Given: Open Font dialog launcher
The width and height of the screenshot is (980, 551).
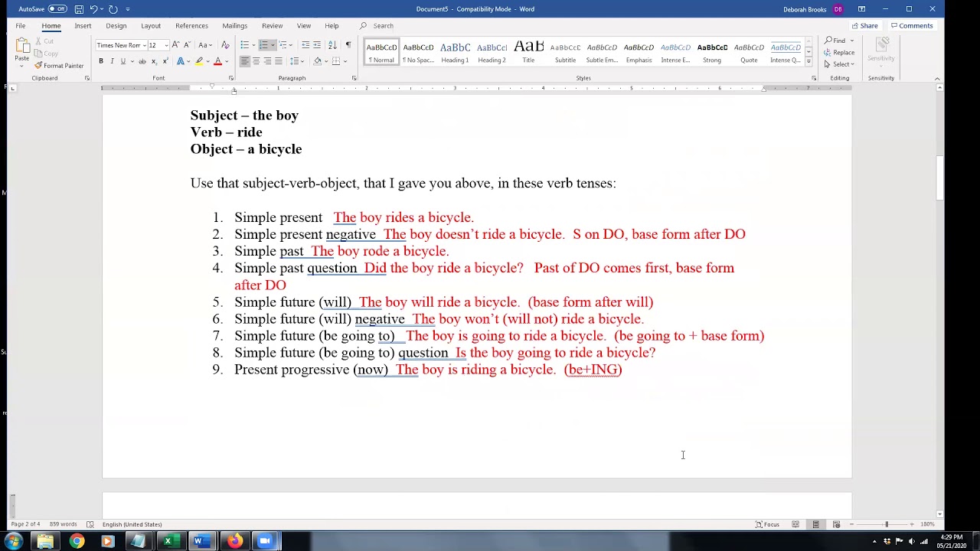Looking at the screenshot, I should (231, 78).
